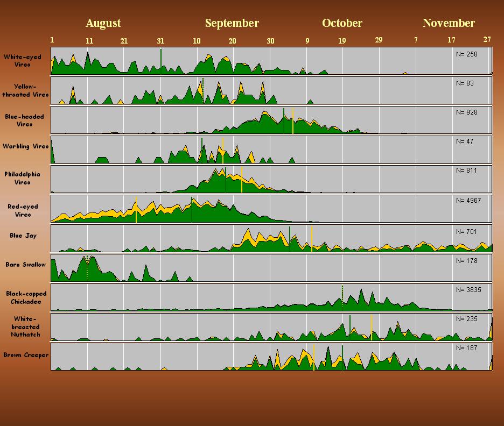Screen dimensions: 504x426
Task: Click the date tick labeled 31
Action: pos(160,41)
